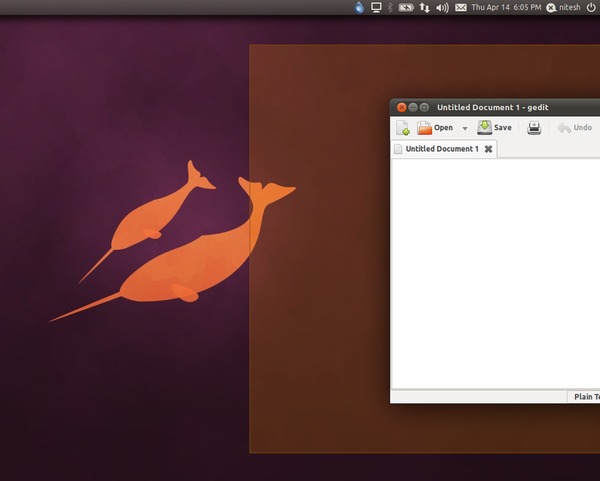
Task: Print the document using the printer icon
Action: click(534, 128)
